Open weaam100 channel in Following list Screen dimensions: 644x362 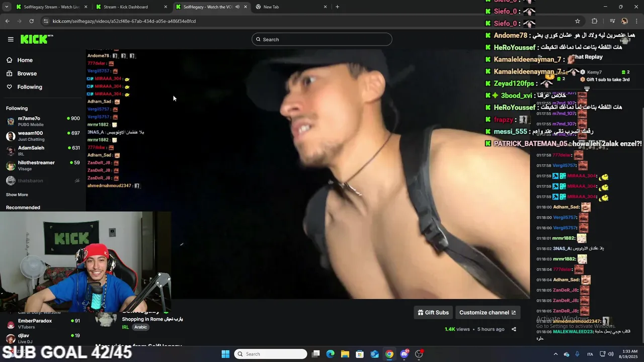(43, 136)
